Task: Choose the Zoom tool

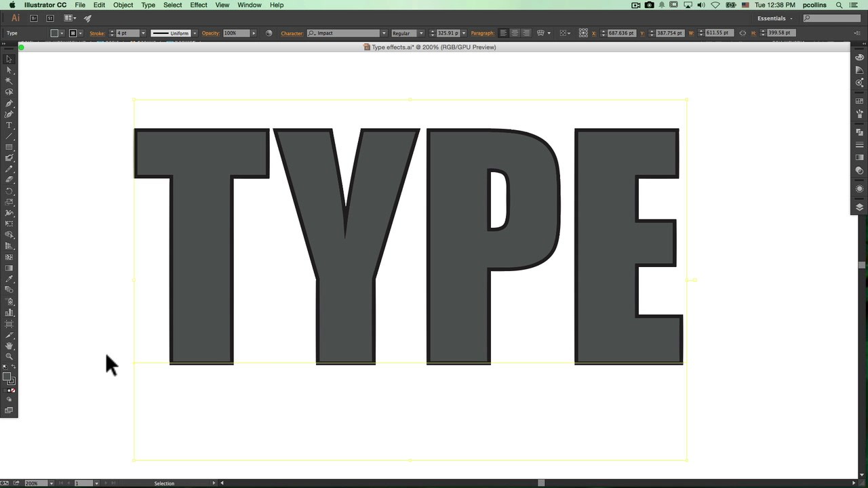Action: (x=9, y=357)
